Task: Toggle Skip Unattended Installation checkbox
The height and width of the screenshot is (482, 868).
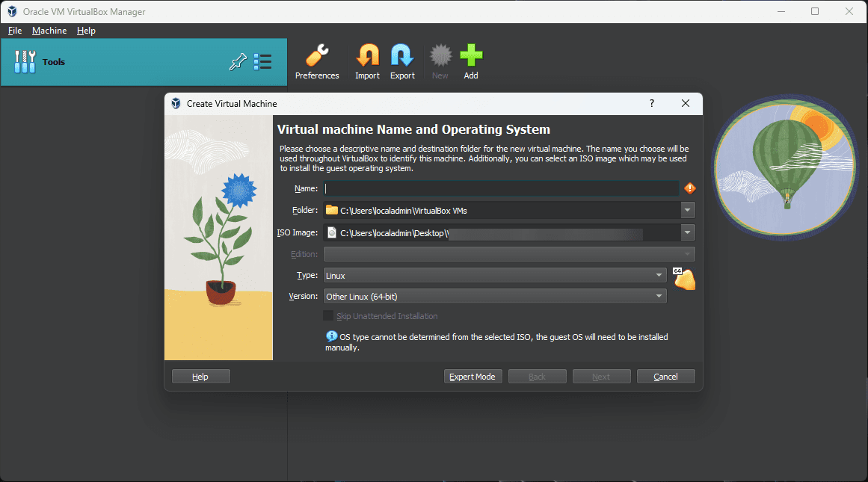Action: (328, 316)
